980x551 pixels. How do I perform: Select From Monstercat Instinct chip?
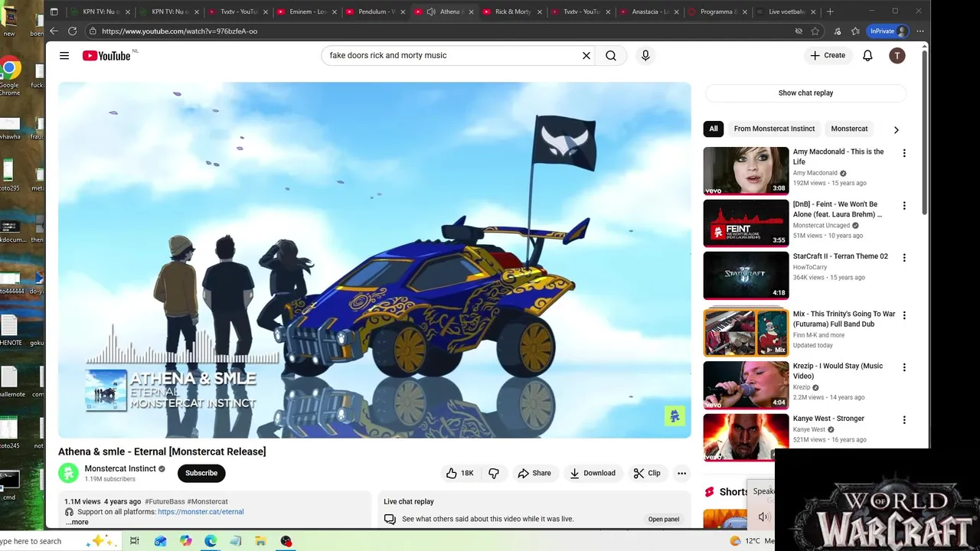point(774,129)
